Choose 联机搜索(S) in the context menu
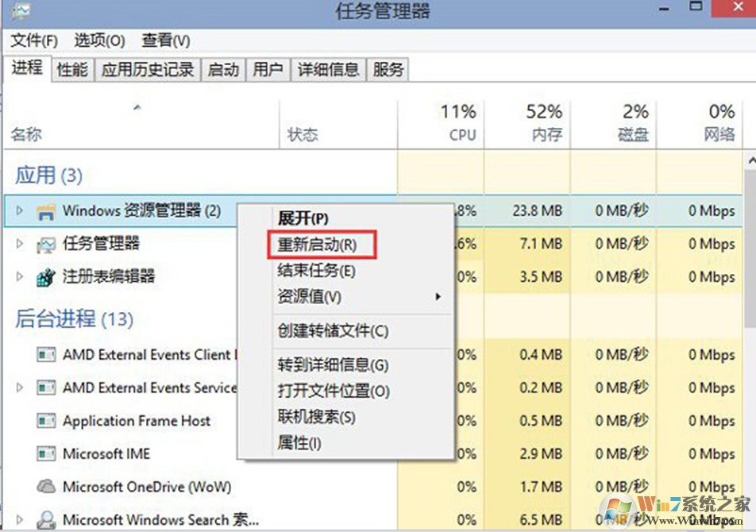 point(316,417)
